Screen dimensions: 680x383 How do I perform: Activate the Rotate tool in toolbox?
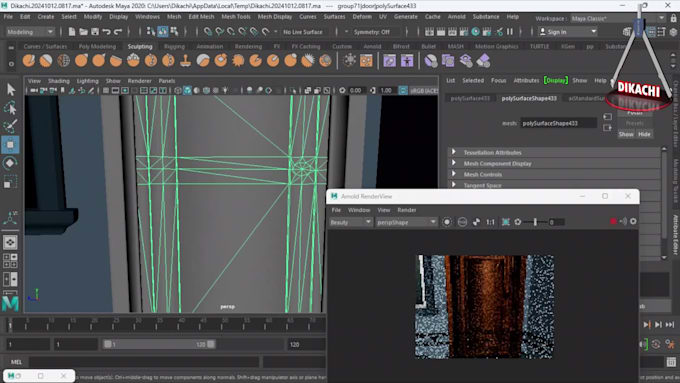10,163
